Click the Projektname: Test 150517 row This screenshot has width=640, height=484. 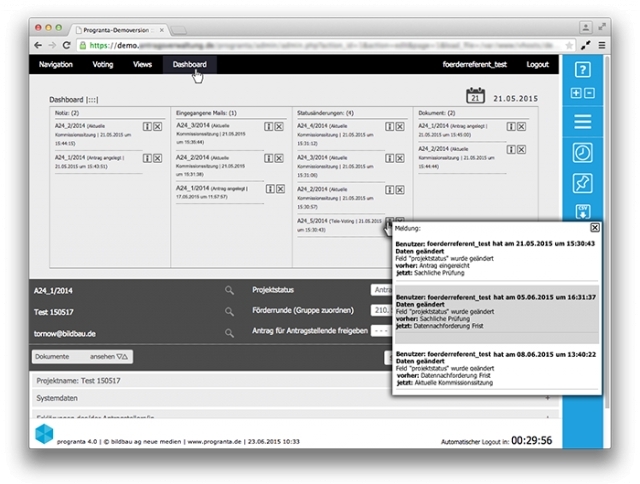click(211, 381)
